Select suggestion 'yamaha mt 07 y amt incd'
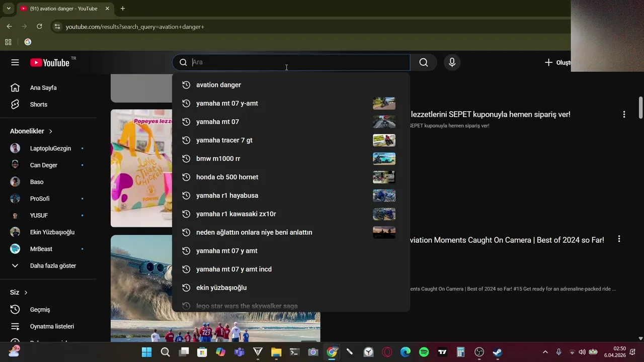Viewport: 644px width, 362px height. click(291, 269)
